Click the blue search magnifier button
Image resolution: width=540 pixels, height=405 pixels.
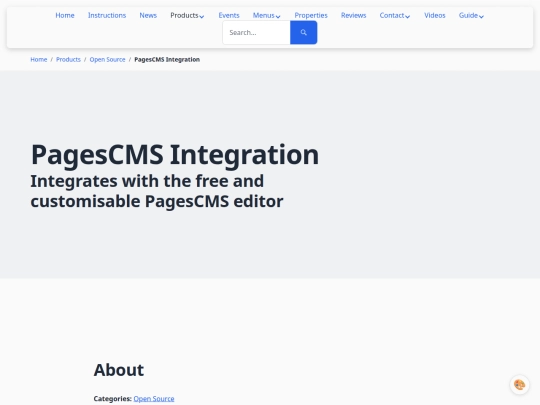click(303, 32)
